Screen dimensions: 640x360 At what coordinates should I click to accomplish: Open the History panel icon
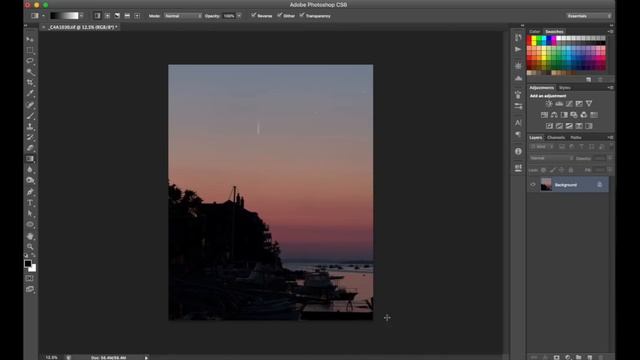point(518,38)
